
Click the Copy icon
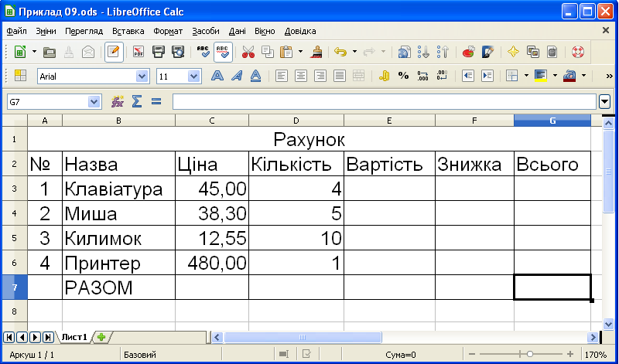pyautogui.click(x=268, y=52)
